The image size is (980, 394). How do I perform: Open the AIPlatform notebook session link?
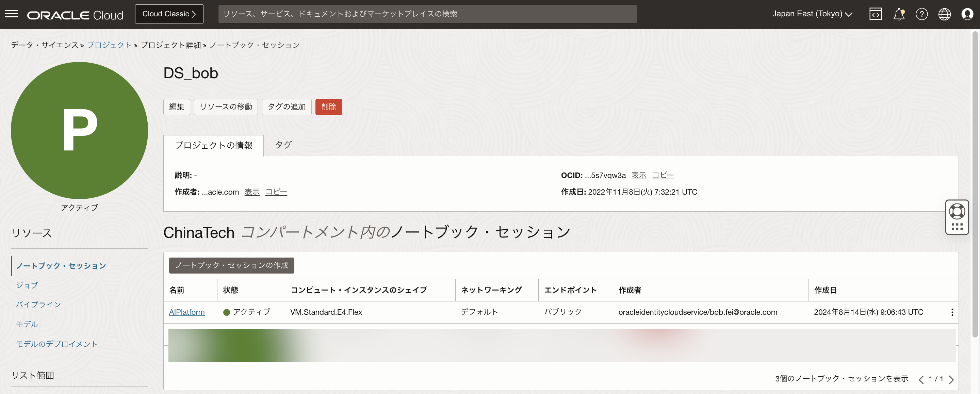pos(186,312)
